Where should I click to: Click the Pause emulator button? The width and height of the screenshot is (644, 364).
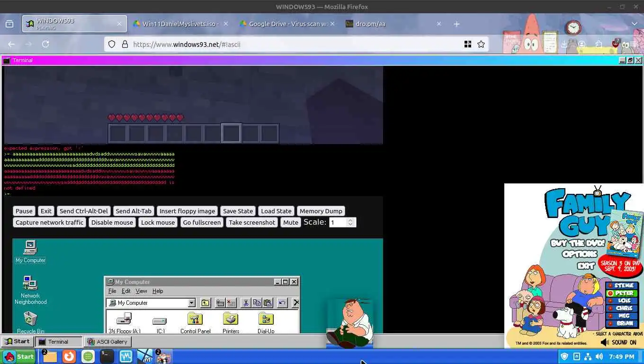pyautogui.click(x=24, y=211)
